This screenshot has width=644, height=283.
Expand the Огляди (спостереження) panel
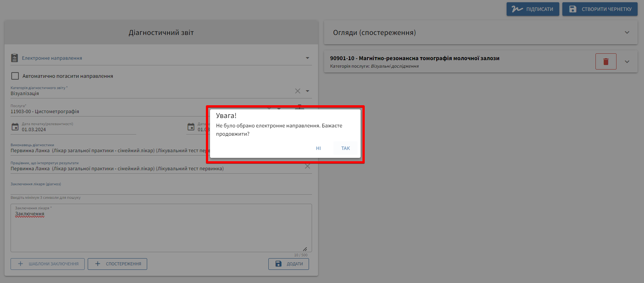coord(627,33)
